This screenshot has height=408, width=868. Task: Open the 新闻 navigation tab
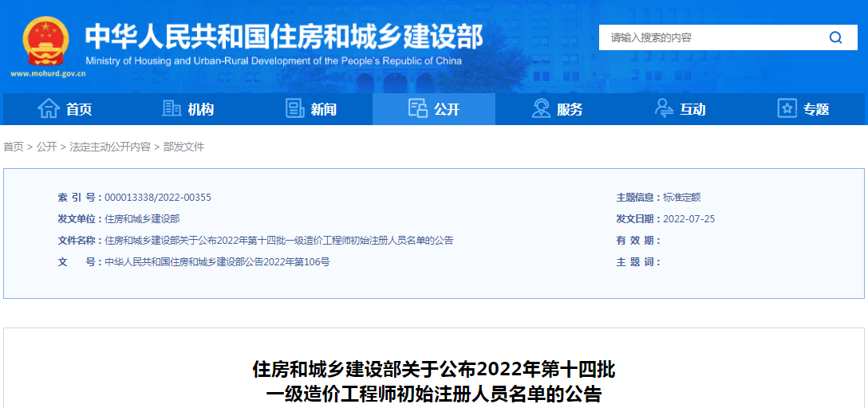point(311,109)
